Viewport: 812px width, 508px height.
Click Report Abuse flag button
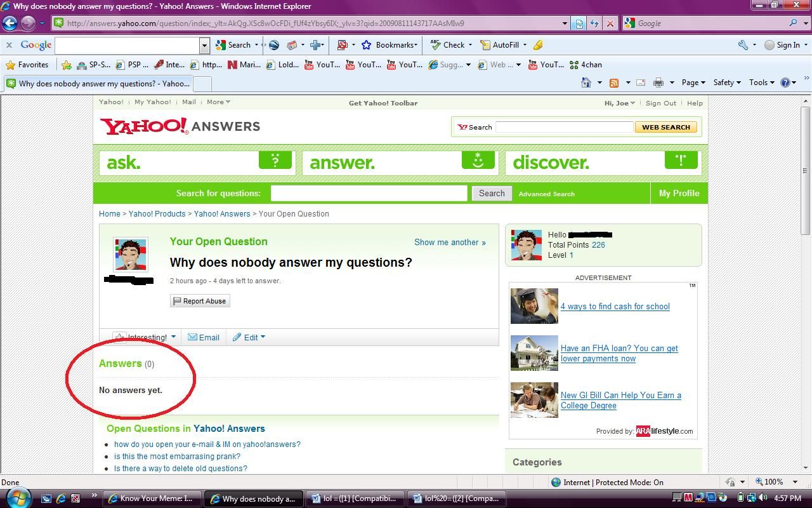click(x=200, y=301)
